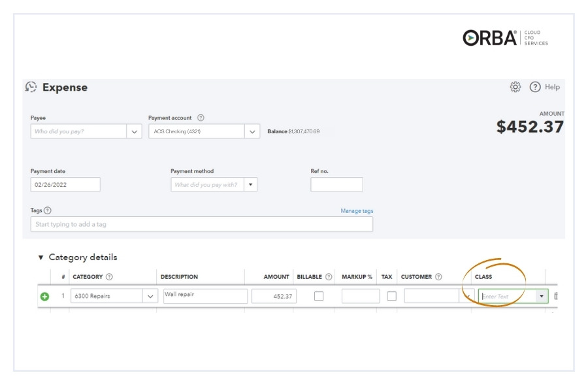Expand the Payee dropdown
This screenshot has width=588, height=392.
click(x=135, y=131)
